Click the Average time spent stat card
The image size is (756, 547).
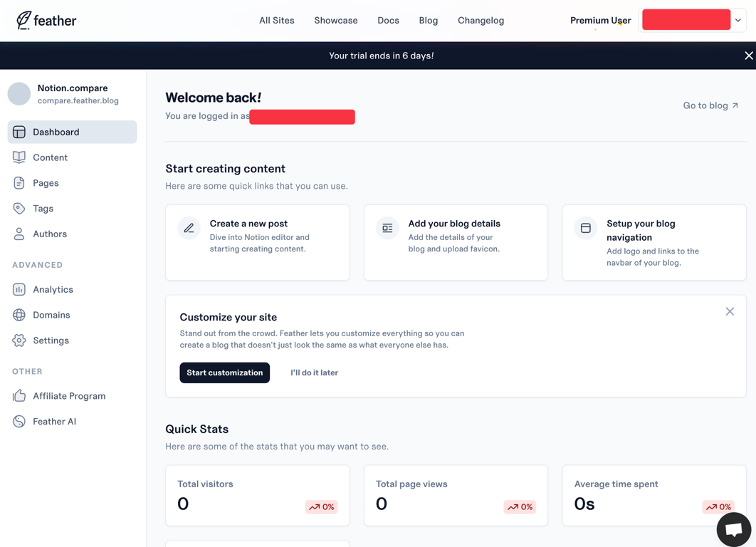[654, 496]
